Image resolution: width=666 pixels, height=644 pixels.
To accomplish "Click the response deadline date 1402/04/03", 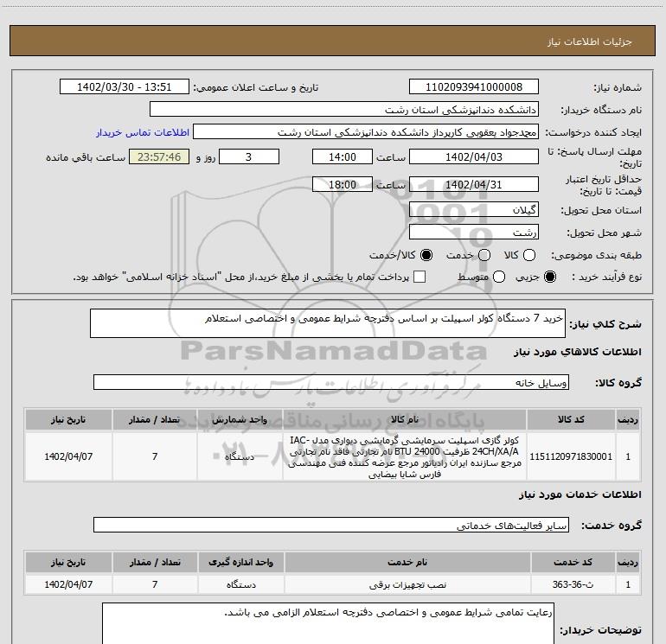I will (474, 156).
